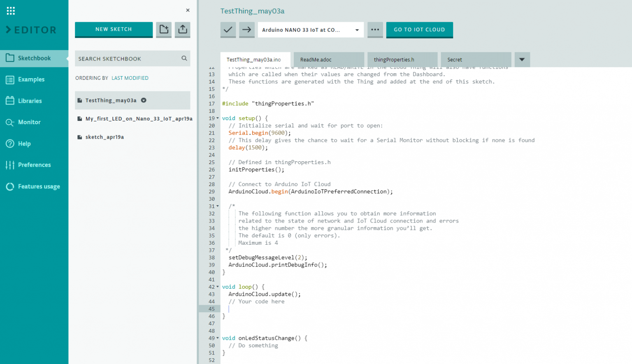Viewport: 632px width, 364px height.
Task: Collapse the setup function fold at line 19
Action: pyautogui.click(x=218, y=118)
